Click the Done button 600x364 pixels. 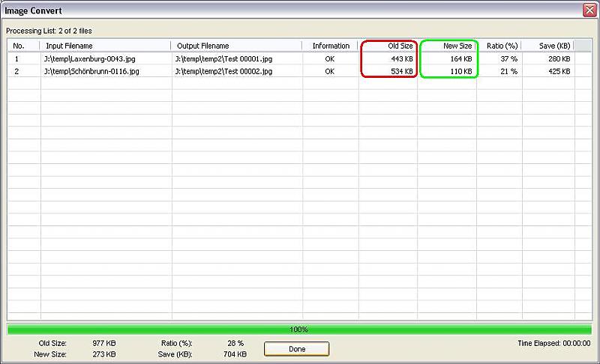[x=296, y=349]
